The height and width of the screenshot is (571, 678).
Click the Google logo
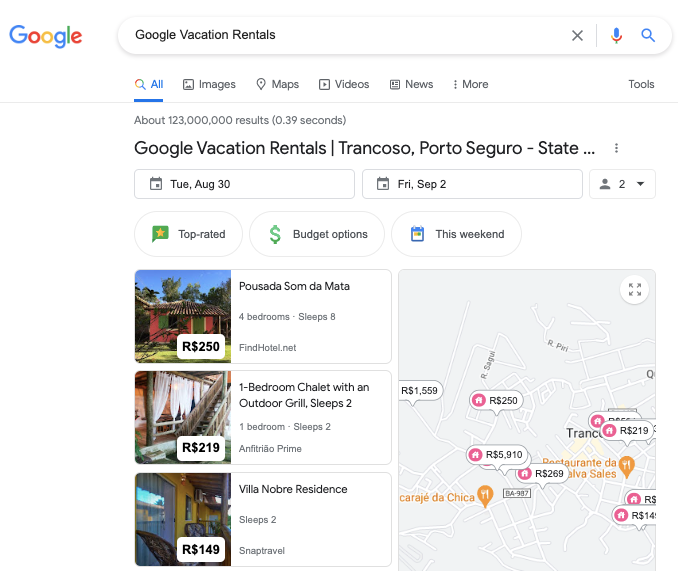coord(46,37)
